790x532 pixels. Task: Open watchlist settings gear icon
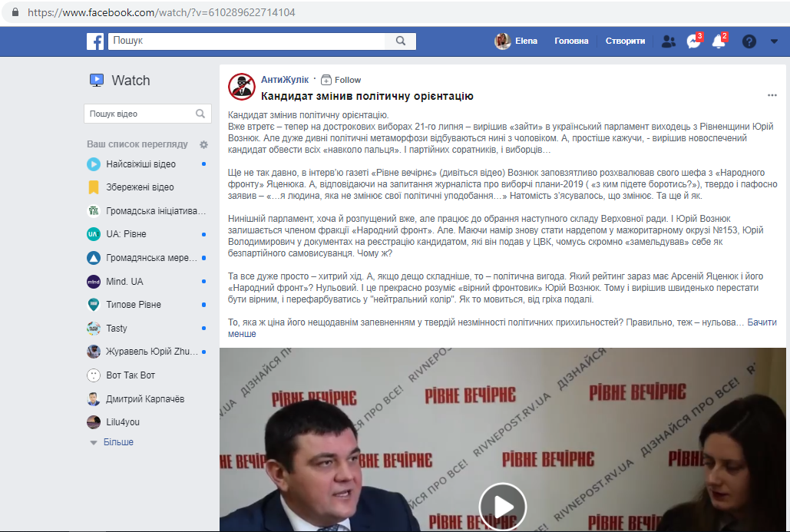pos(203,144)
